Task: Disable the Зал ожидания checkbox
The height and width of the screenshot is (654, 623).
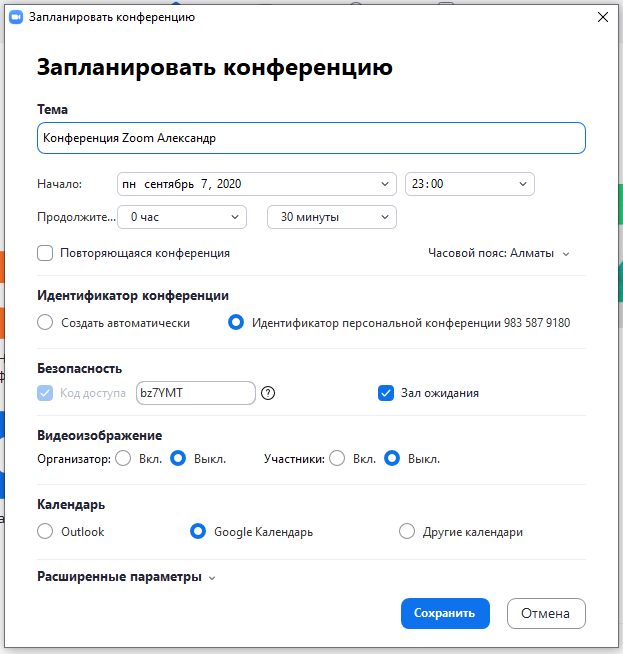Action: [386, 393]
